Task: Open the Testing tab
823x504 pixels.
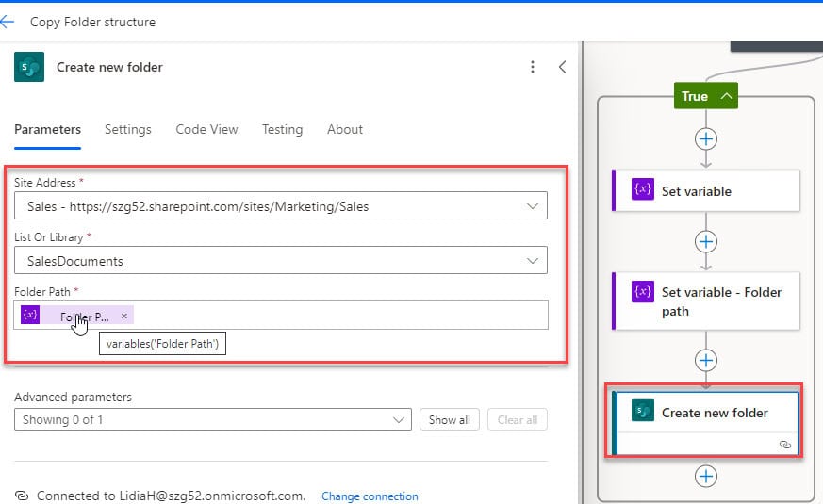Action: (283, 130)
